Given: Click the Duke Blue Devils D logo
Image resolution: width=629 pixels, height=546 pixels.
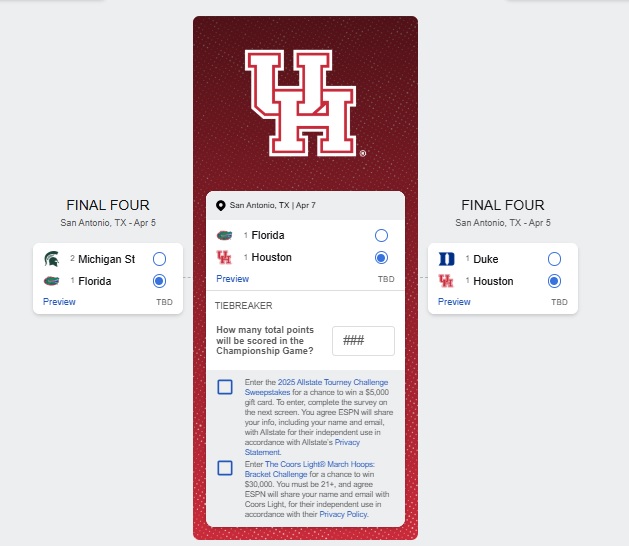Looking at the screenshot, I should [446, 259].
